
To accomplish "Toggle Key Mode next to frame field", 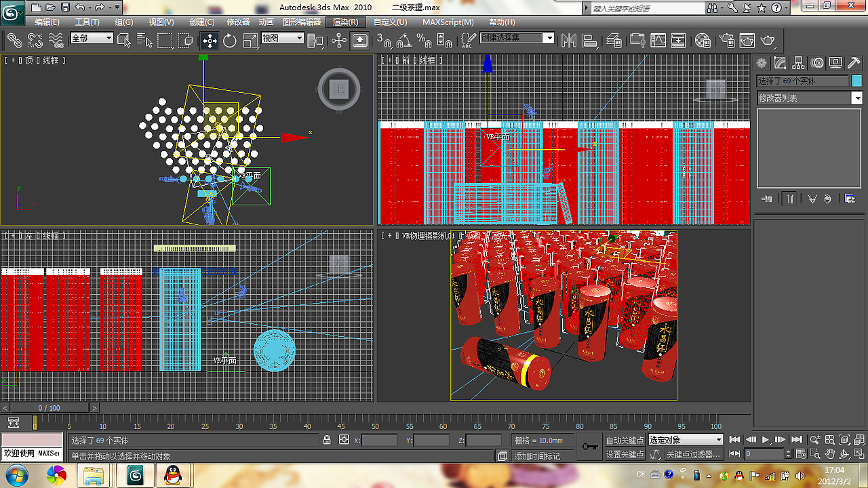I will pyautogui.click(x=734, y=454).
